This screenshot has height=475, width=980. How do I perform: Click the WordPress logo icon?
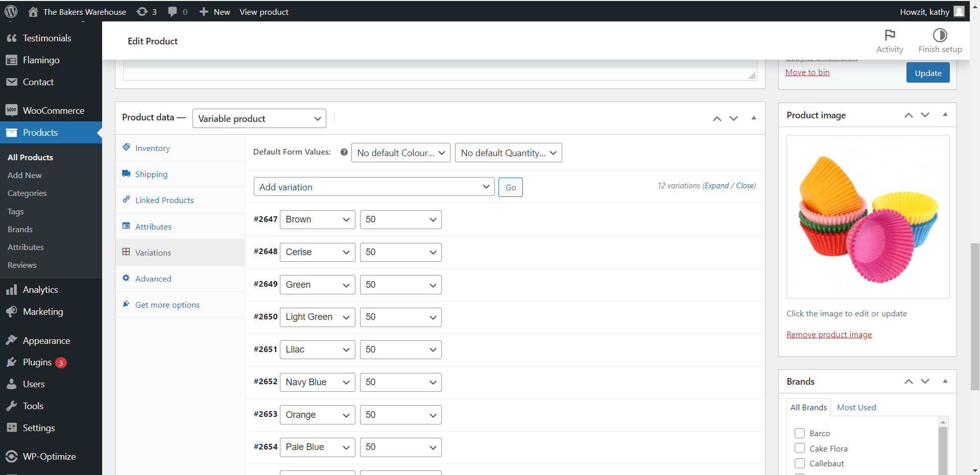[11, 11]
